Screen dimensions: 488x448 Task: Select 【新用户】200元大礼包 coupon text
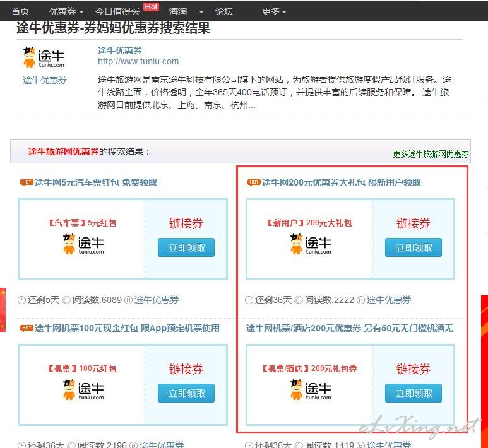point(310,223)
